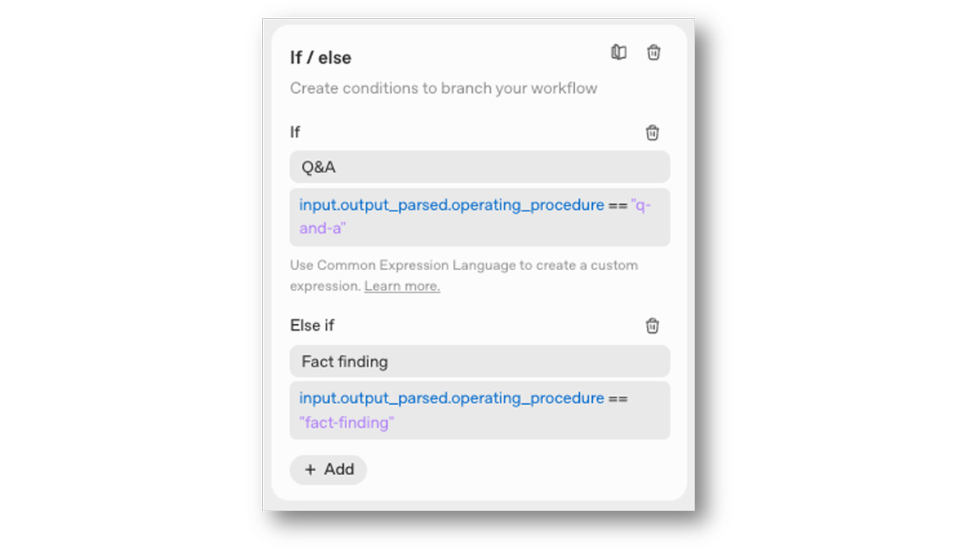The width and height of the screenshot is (980, 551).
Task: Delete the If / else node via top trash icon
Action: pyautogui.click(x=654, y=52)
